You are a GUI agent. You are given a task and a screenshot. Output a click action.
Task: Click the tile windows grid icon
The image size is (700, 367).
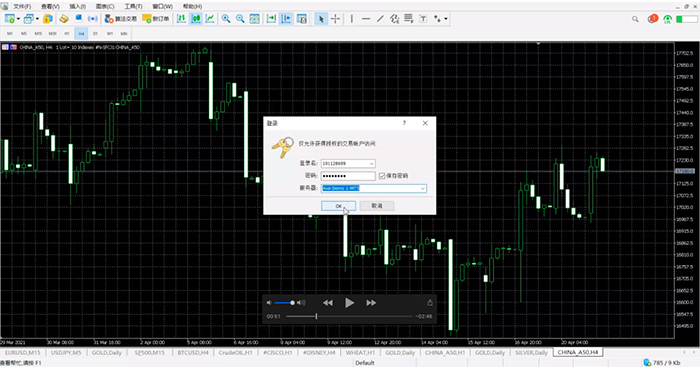click(254, 19)
